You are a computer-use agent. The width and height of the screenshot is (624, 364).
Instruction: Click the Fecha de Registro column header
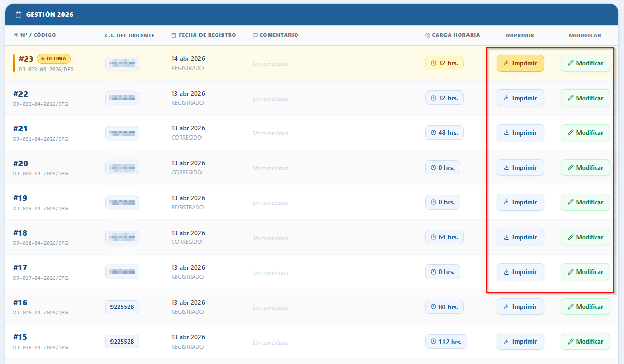(204, 35)
